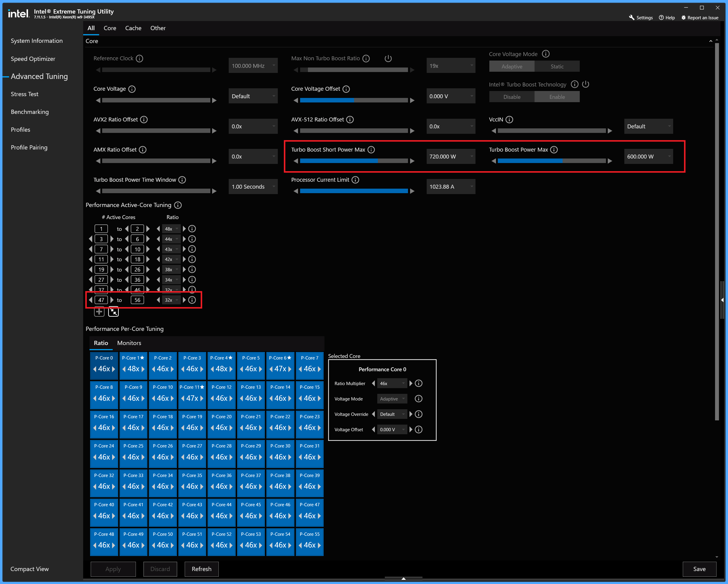Click Max Non Turbo Boost Ratio info icon
This screenshot has width=728, height=584.
366,58
